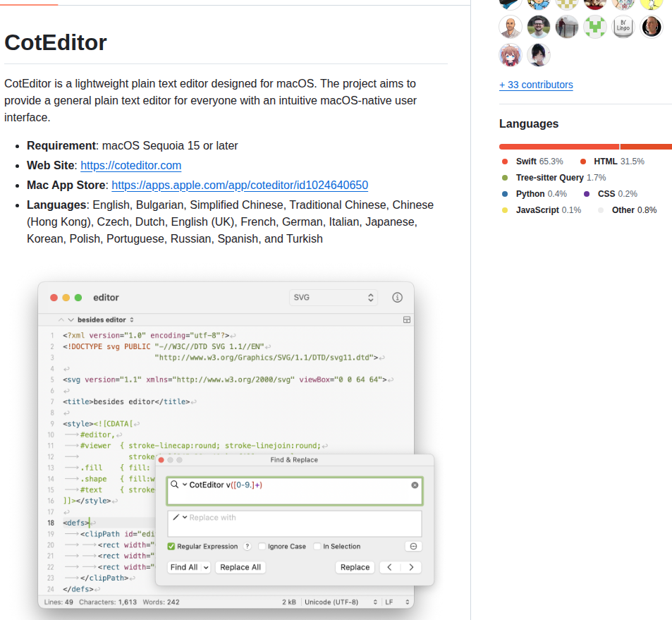
Task: Click the Tree-sitter Query language entry
Action: point(554,178)
